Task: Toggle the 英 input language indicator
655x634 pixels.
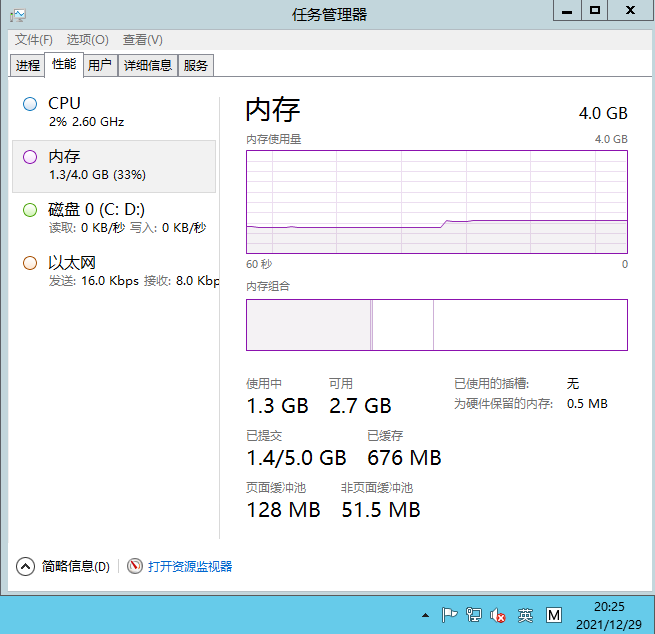Action: click(526, 615)
